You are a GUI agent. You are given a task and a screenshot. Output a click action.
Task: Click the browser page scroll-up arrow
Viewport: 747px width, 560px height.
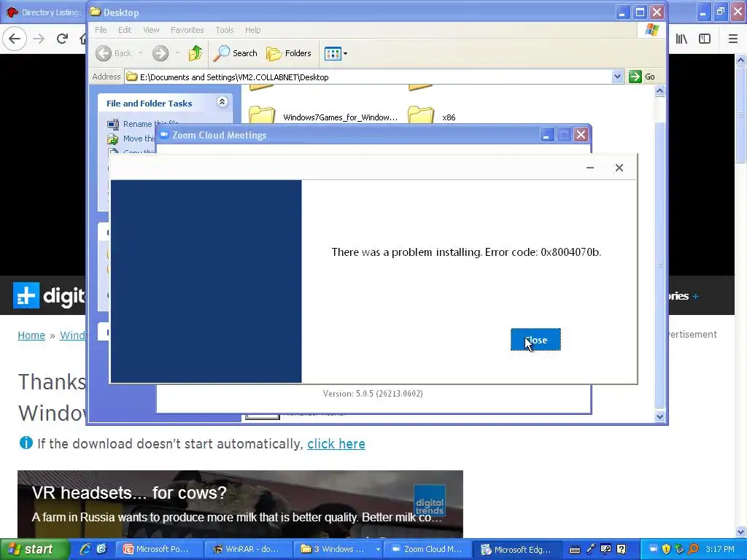tap(741, 60)
